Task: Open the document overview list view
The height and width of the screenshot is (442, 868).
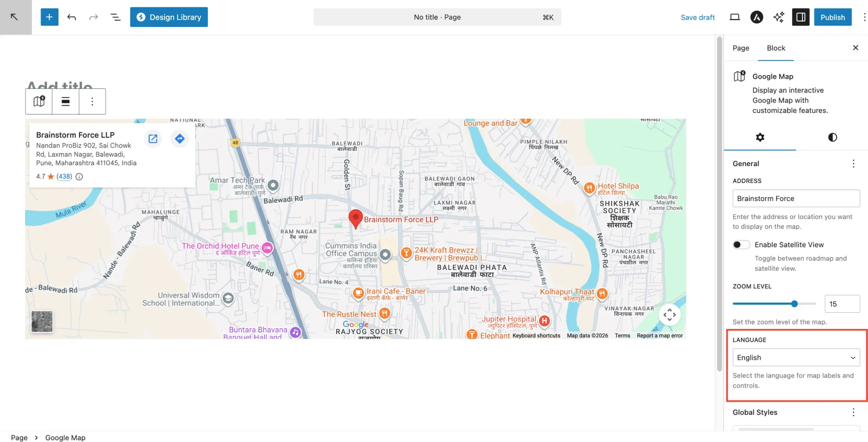Action: tap(116, 17)
